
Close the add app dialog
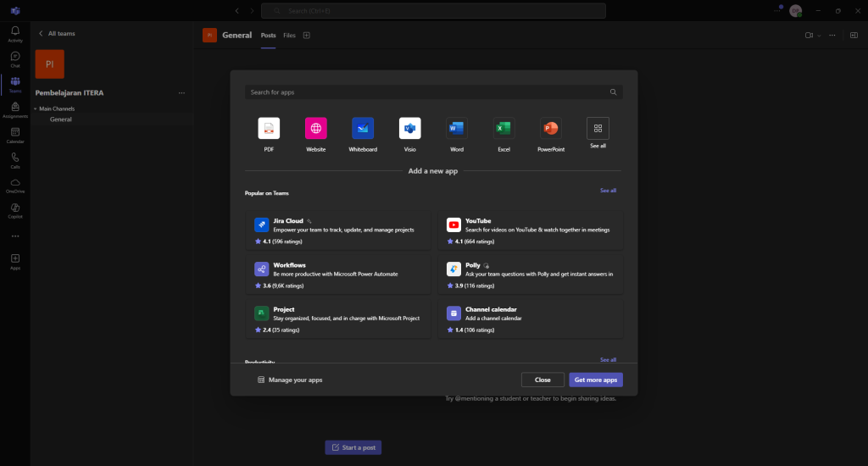542,380
